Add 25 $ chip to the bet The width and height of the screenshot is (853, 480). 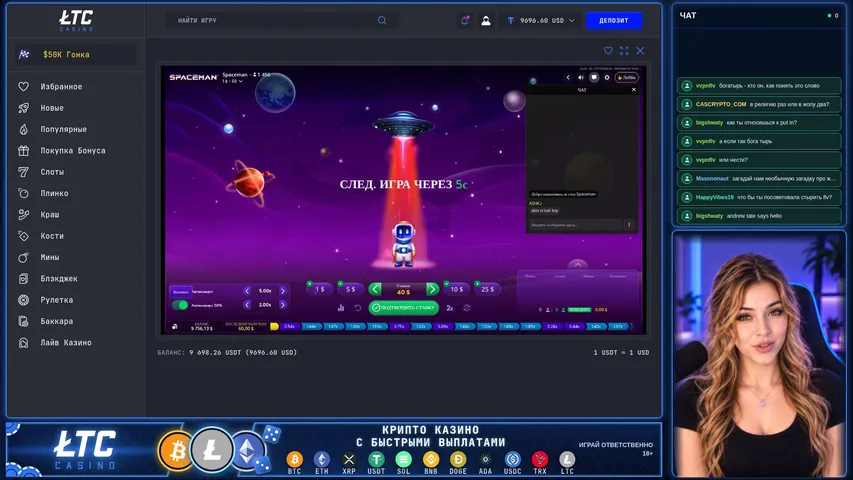(x=487, y=290)
